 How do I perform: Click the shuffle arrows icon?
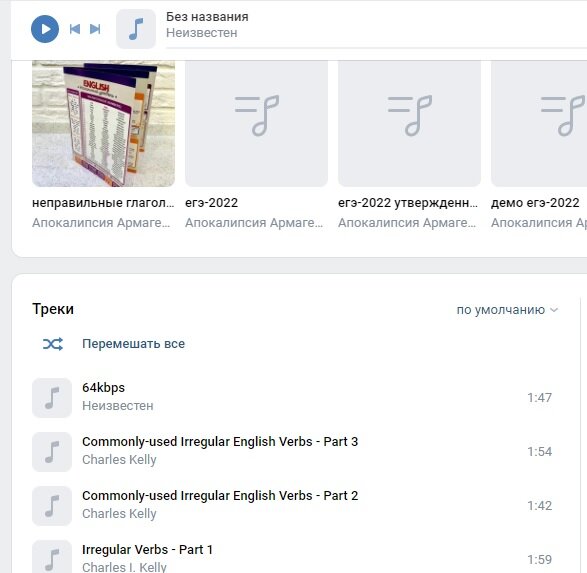coord(53,344)
